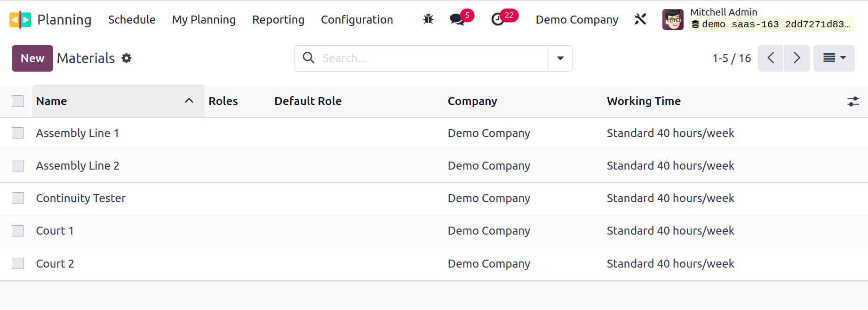868x310 pixels.
Task: Click Demo Company in Continuity Tester row
Action: tap(489, 198)
